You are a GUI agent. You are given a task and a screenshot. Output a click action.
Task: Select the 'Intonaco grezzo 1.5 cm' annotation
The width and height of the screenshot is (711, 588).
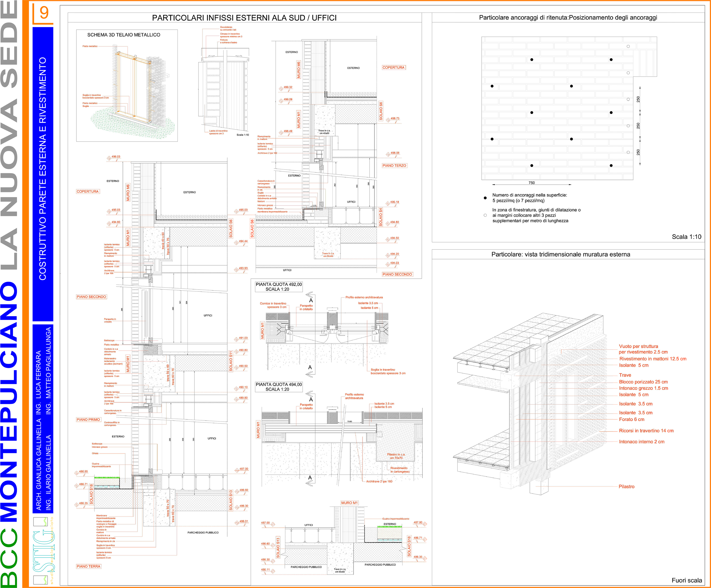click(644, 388)
